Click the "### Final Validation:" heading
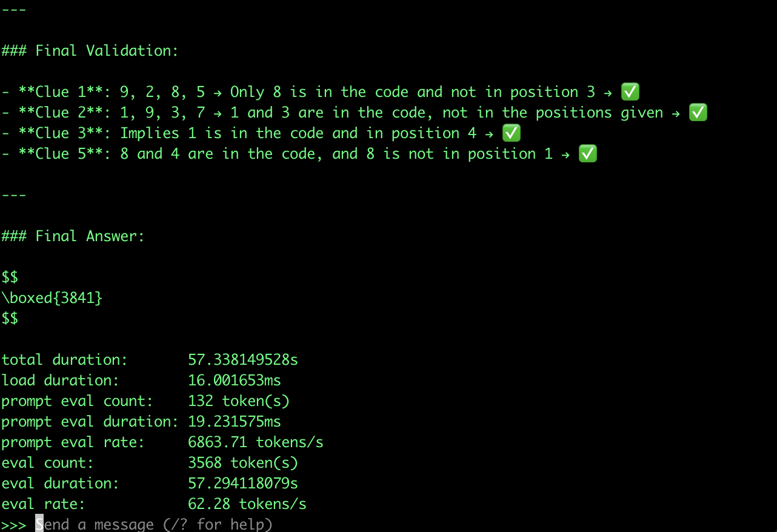This screenshot has height=532, width=777. 90,51
